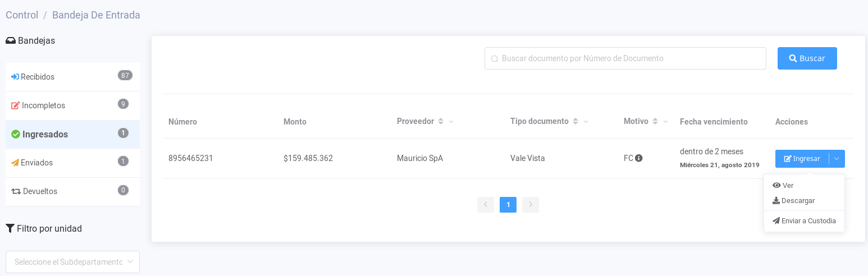Image resolution: width=868 pixels, height=276 pixels.
Task: Open the Motivo filter chevron
Action: click(x=665, y=122)
